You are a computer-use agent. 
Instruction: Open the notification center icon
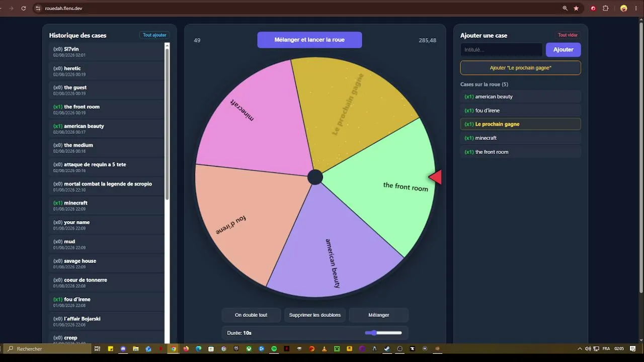(x=632, y=348)
